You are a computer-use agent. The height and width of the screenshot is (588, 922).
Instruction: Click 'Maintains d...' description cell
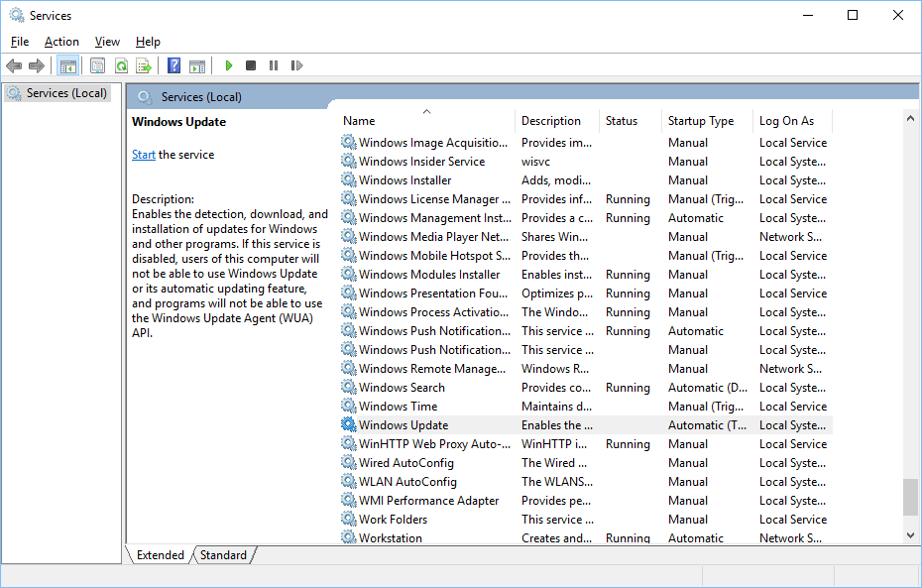point(556,407)
